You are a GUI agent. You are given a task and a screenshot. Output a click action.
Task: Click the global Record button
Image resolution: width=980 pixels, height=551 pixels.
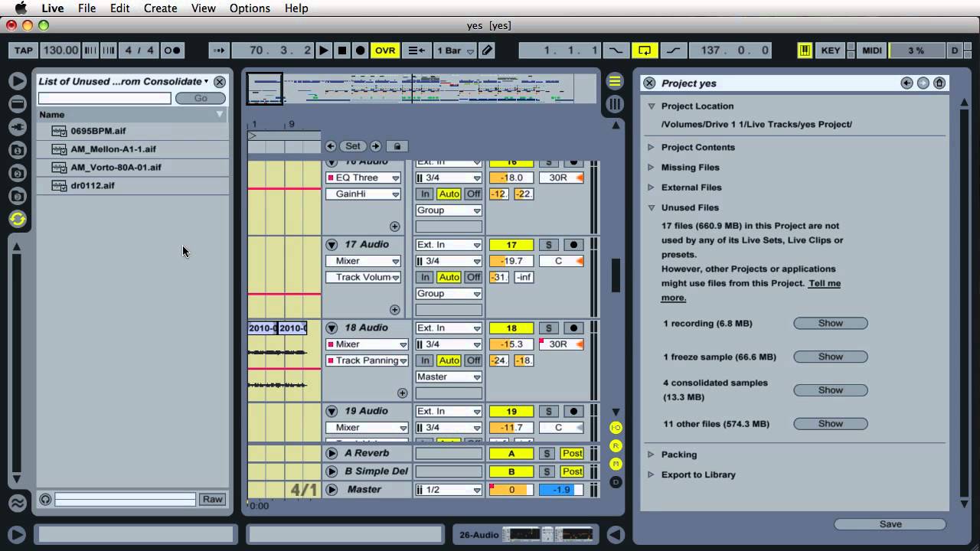click(361, 51)
